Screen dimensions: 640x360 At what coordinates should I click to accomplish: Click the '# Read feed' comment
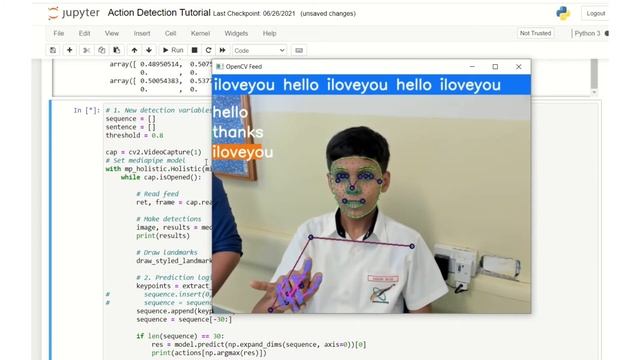pyautogui.click(x=157, y=194)
